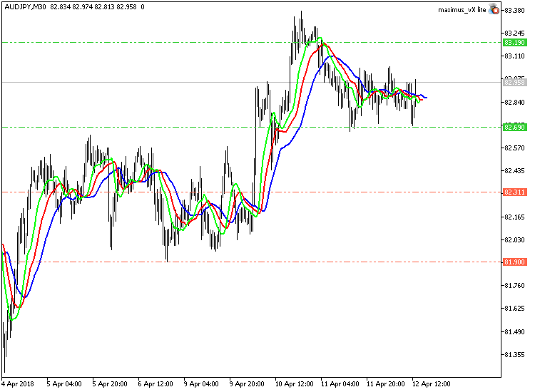Select the green 83.190 price level tag
The height and width of the screenshot is (392, 535).
point(514,43)
